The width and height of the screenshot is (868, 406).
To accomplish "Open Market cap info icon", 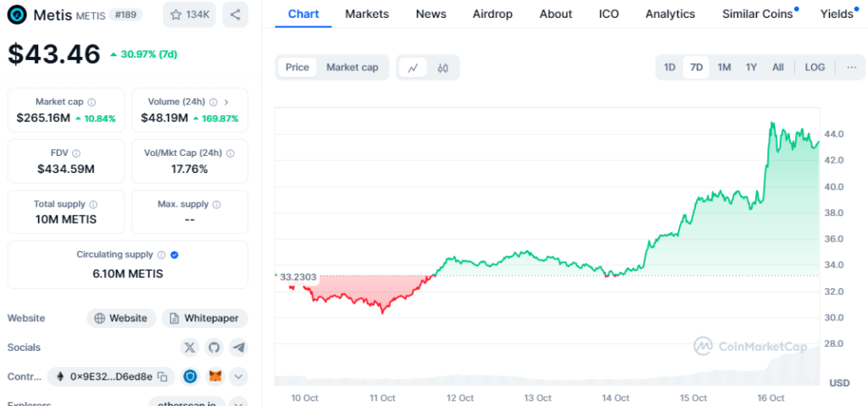I will coord(92,102).
